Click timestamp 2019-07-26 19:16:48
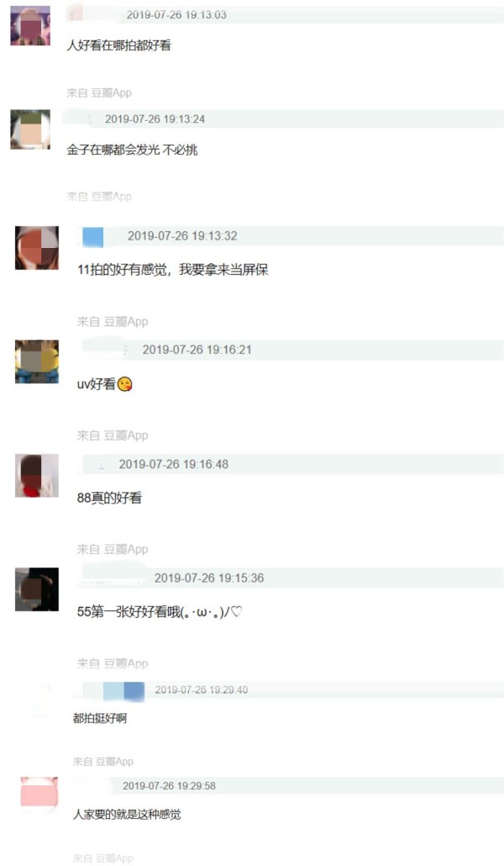 [173, 464]
